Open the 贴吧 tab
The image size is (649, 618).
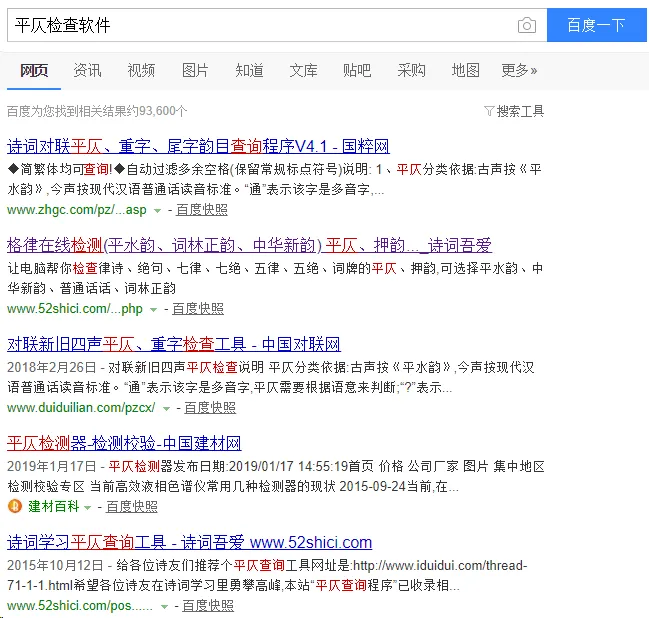(x=357, y=70)
